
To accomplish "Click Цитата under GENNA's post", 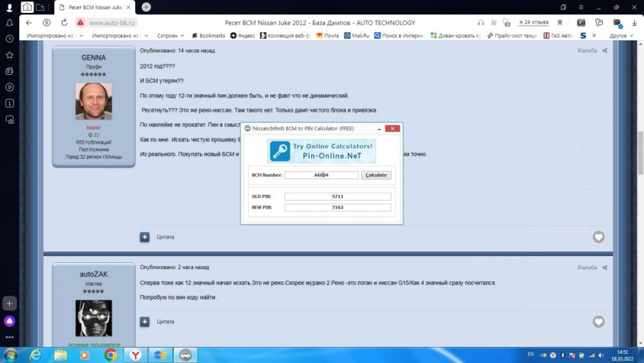I will [x=165, y=237].
